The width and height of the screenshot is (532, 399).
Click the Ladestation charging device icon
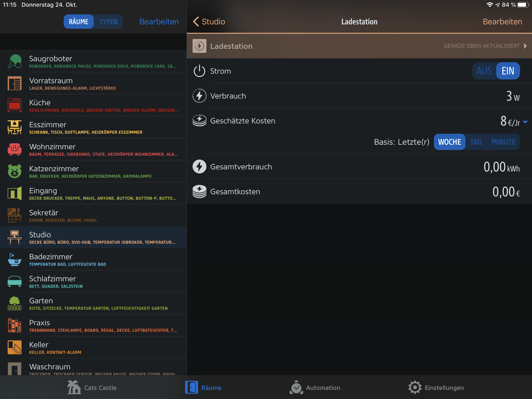pos(199,46)
